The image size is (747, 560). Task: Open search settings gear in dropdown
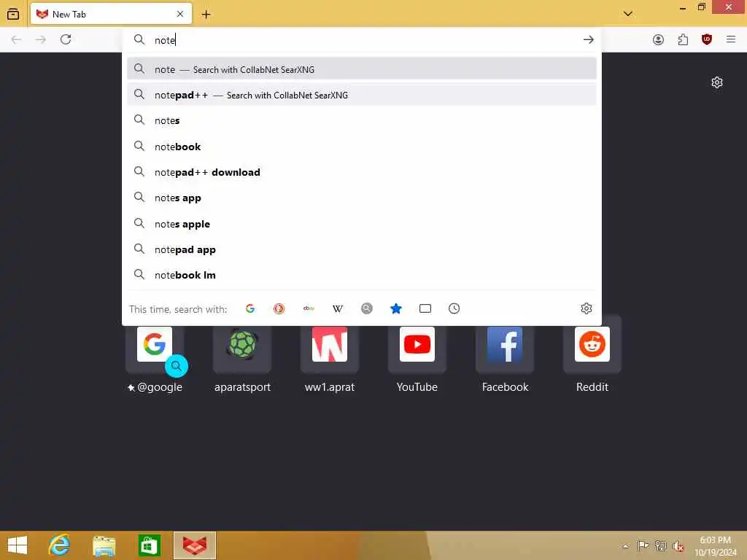tap(587, 308)
